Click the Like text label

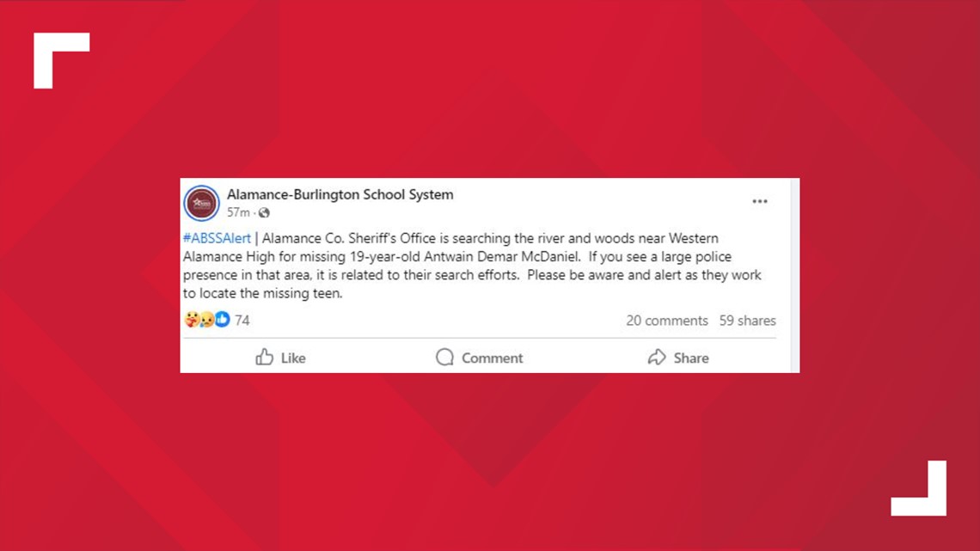[x=293, y=358]
